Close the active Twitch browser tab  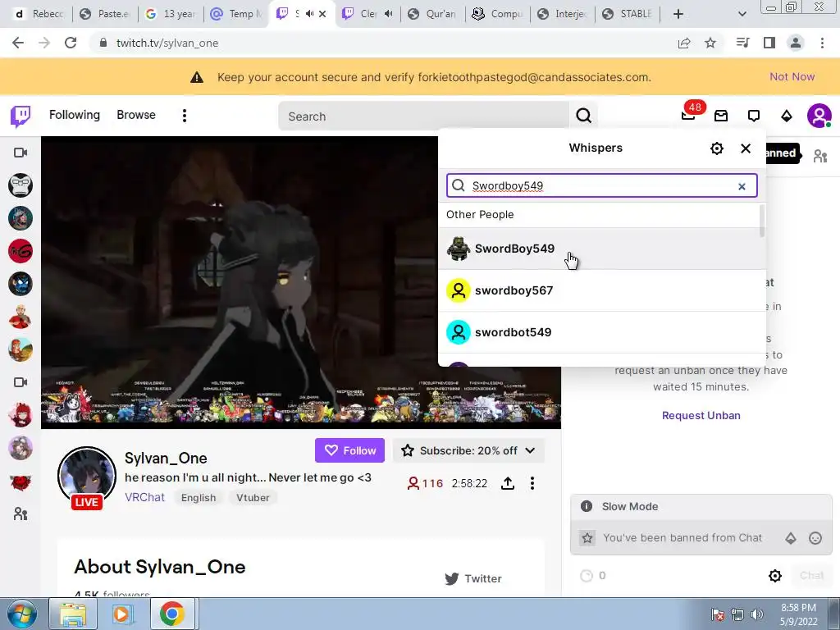click(322, 14)
